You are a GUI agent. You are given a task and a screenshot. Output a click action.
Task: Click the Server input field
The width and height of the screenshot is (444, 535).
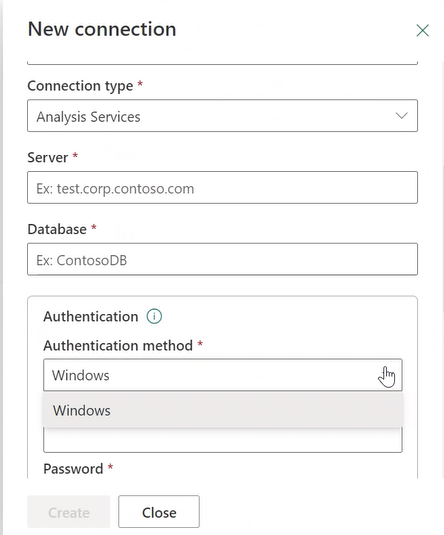coord(223,188)
